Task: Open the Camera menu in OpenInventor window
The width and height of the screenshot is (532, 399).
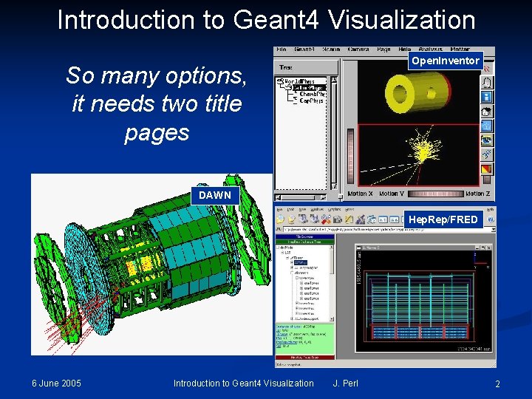Action: (358, 50)
